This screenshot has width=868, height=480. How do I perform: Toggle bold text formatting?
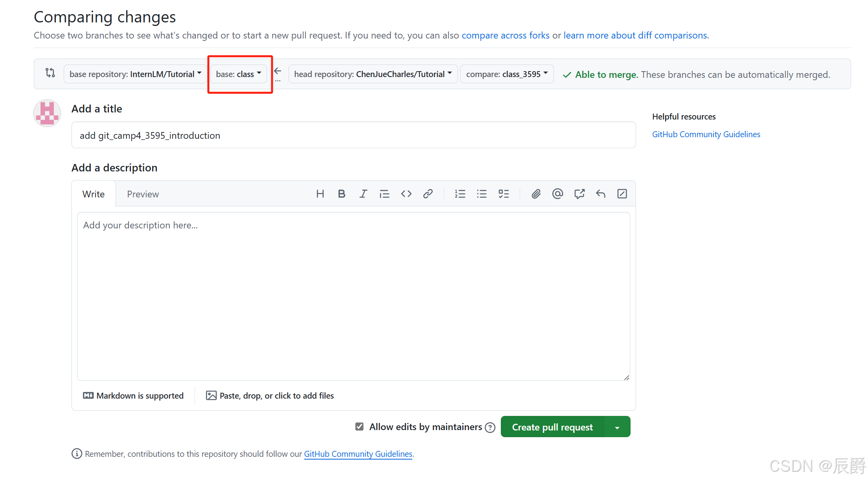pyautogui.click(x=341, y=194)
